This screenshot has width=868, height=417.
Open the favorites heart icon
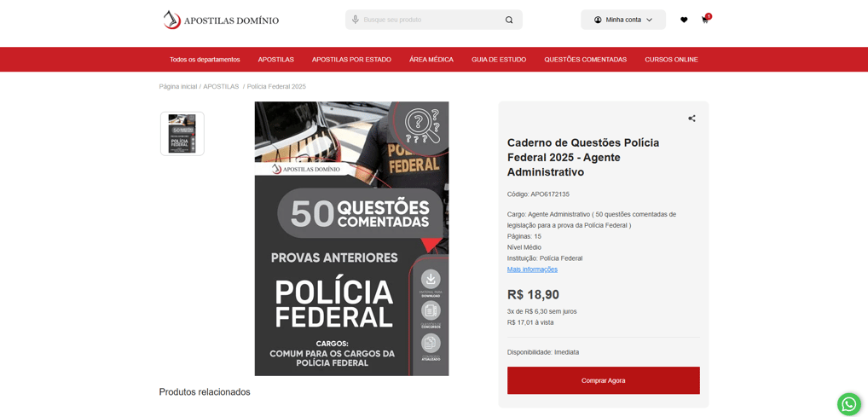coord(684,20)
